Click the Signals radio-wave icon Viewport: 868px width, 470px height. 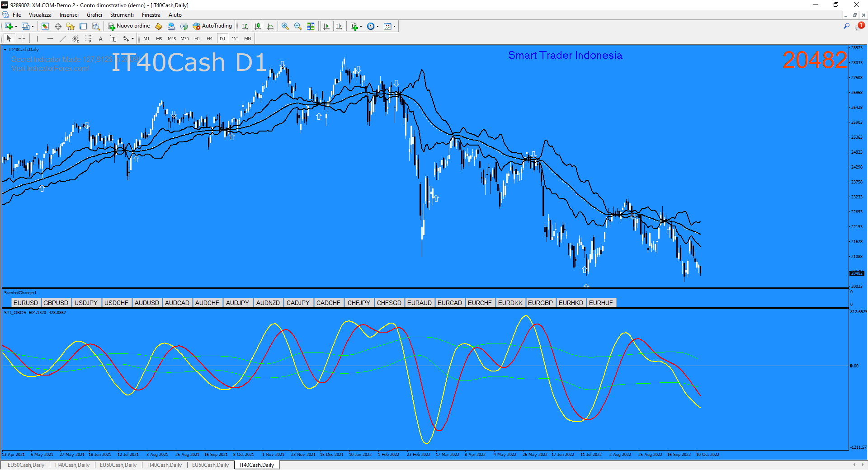click(184, 26)
